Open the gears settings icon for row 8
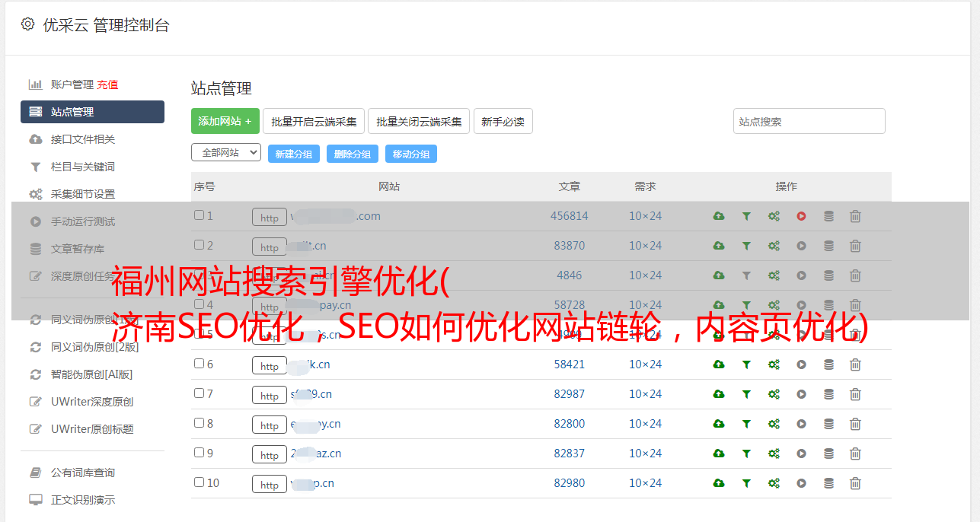Screen dimensions: 980x522 (x=774, y=424)
